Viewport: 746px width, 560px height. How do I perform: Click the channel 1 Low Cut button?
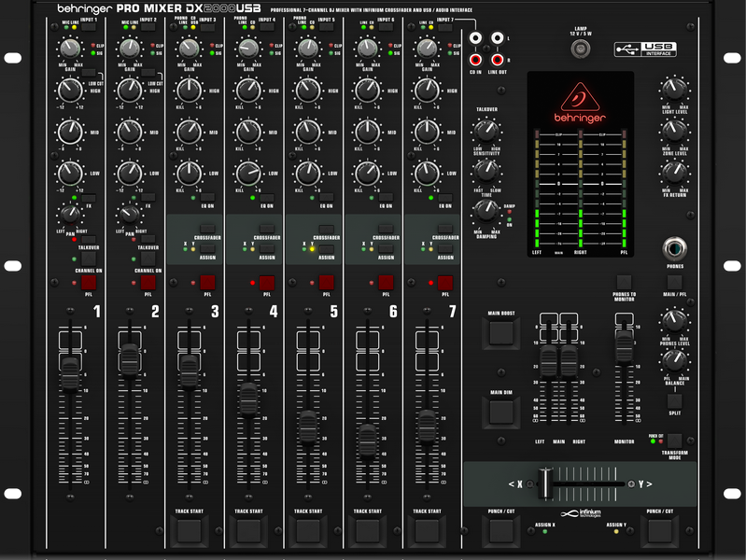(x=89, y=73)
